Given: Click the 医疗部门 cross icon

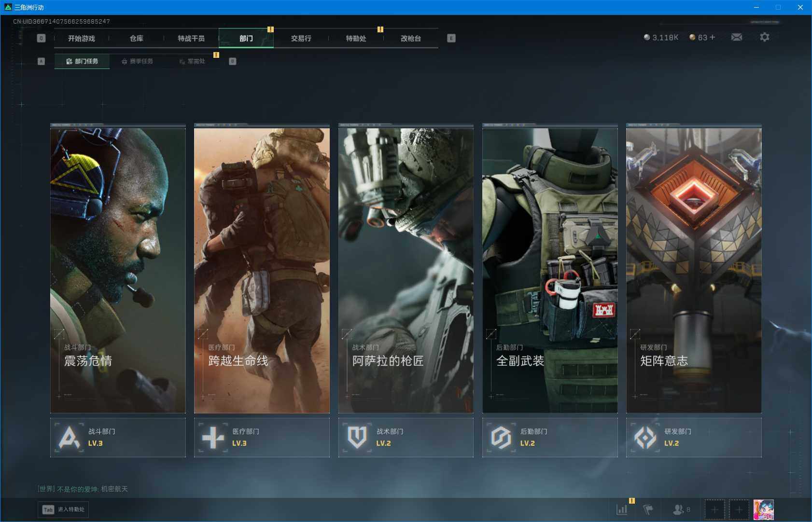Looking at the screenshot, I should (213, 438).
